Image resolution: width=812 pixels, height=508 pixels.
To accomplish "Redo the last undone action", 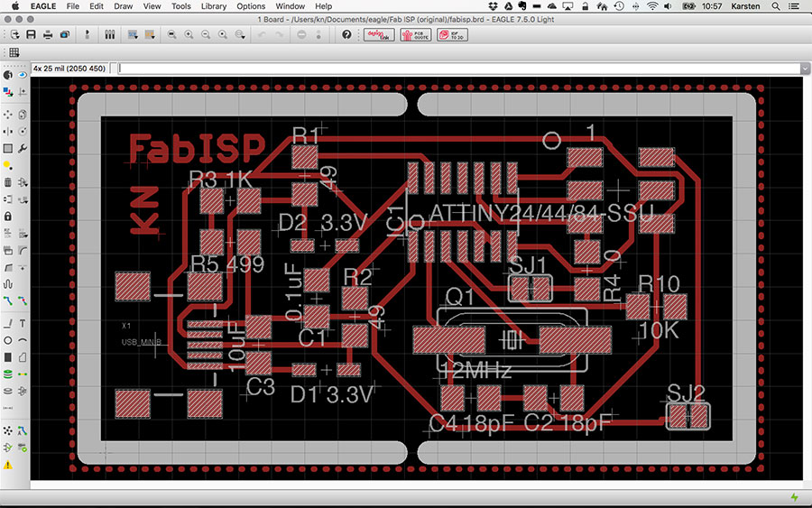I will [279, 34].
